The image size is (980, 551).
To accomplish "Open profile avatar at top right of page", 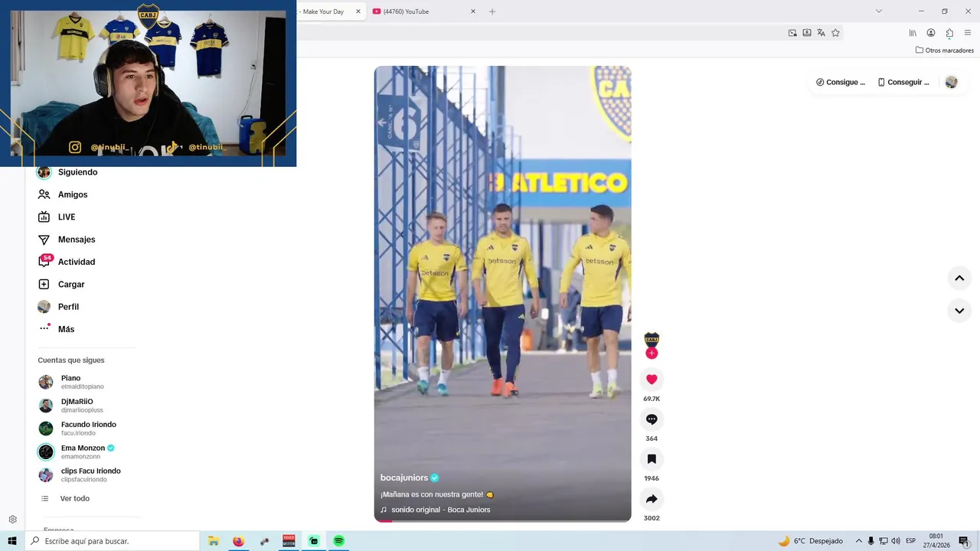I will 951,82.
